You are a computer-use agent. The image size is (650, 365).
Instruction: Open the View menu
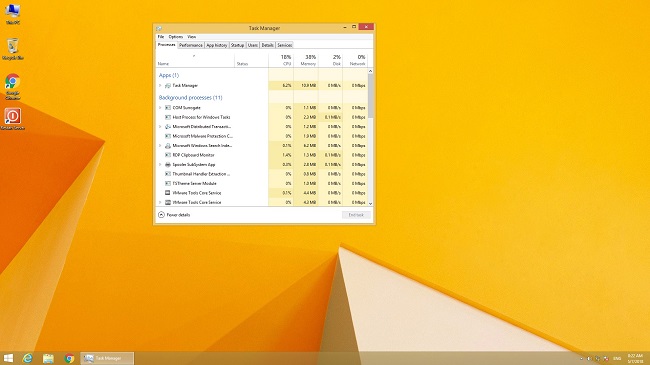click(192, 37)
